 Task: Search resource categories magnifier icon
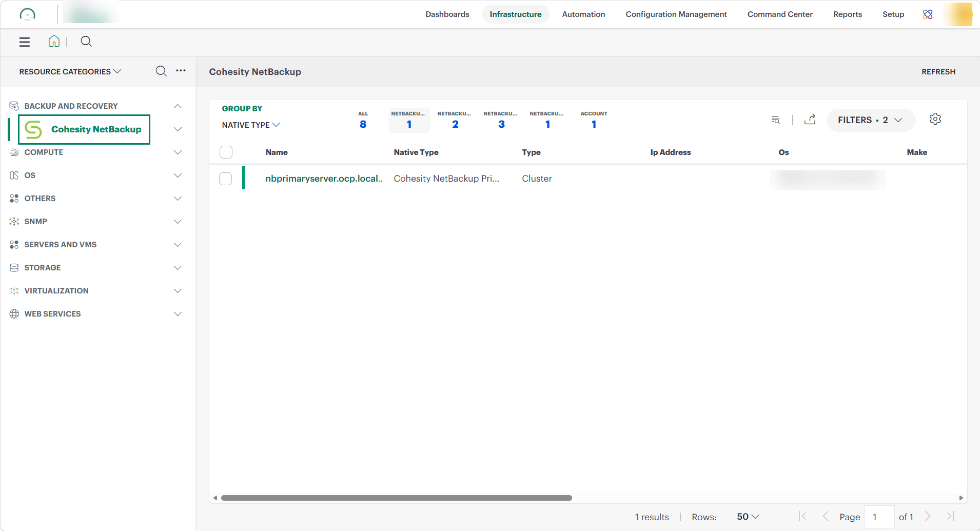pos(161,71)
